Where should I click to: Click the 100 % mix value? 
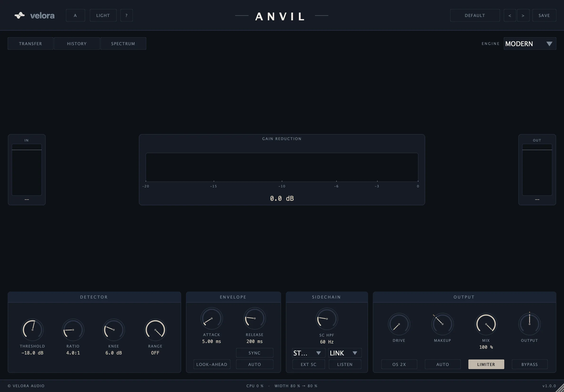[486, 347]
